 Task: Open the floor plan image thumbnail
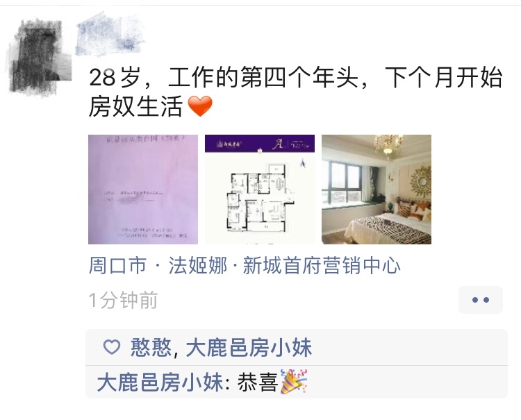(260, 190)
